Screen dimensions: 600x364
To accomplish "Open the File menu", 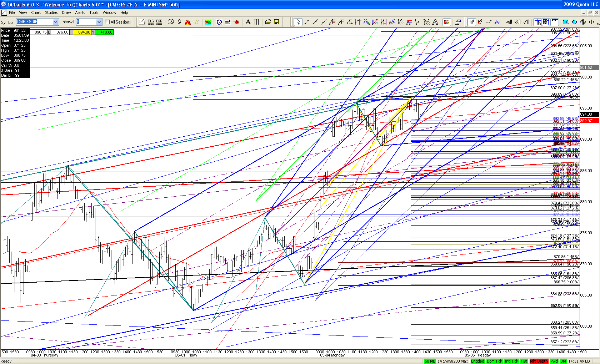I will 12,12.
